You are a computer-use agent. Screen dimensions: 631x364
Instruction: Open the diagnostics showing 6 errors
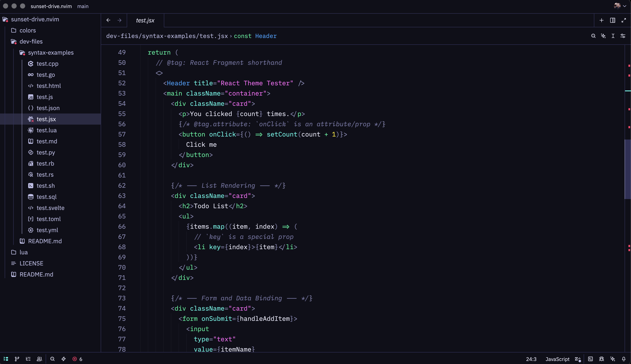(x=77, y=359)
